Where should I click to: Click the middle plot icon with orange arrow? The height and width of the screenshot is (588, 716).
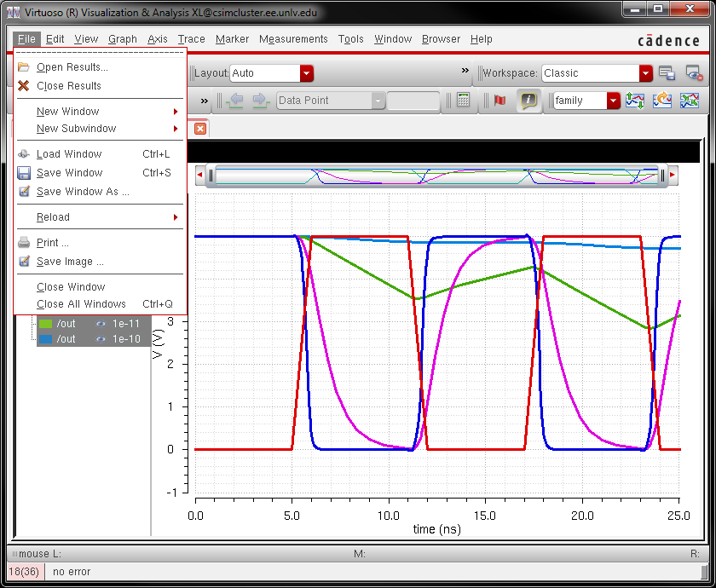[x=662, y=101]
